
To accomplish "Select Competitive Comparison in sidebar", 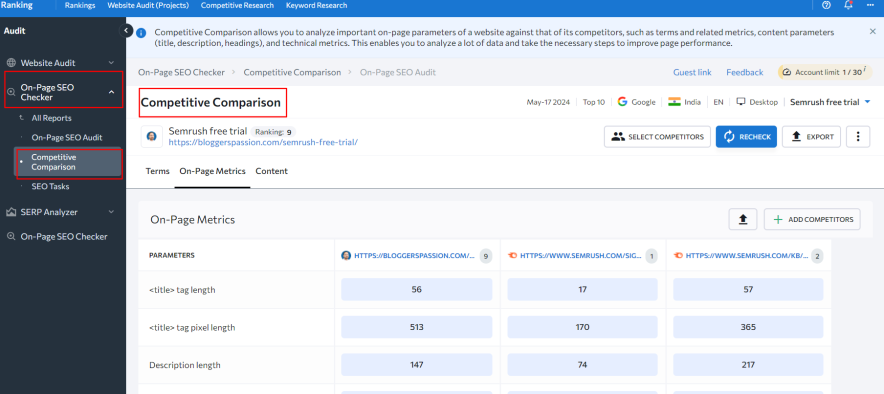I will coord(69,162).
